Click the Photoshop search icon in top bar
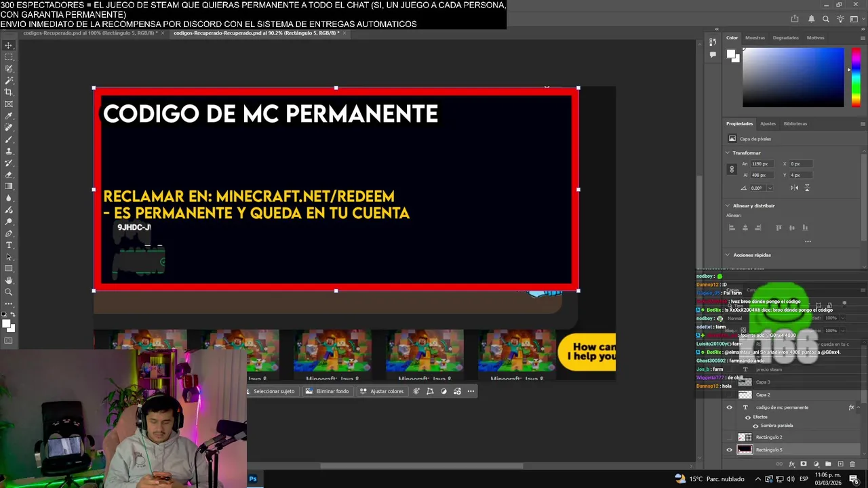Viewport: 868px width, 488px height. tap(825, 19)
